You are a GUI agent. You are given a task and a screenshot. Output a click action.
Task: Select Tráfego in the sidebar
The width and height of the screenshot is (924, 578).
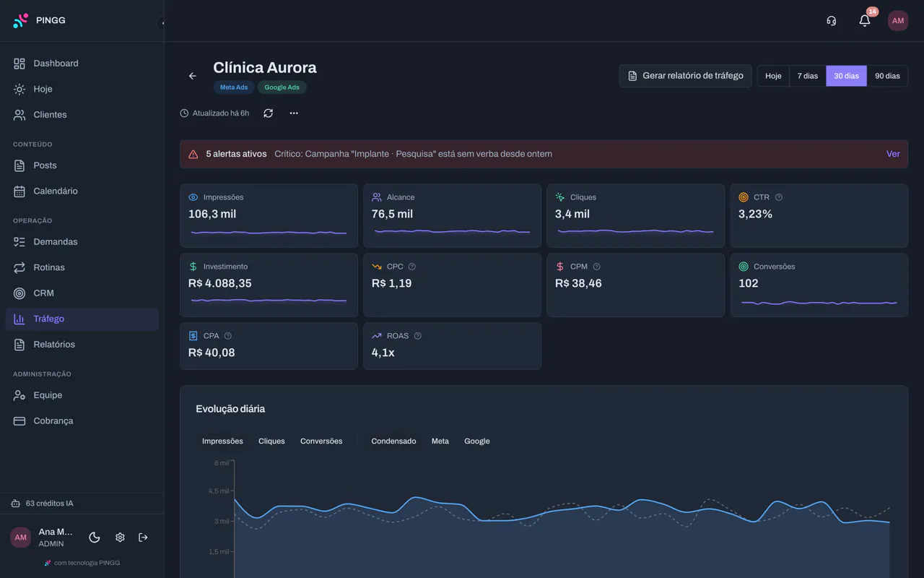click(x=82, y=319)
